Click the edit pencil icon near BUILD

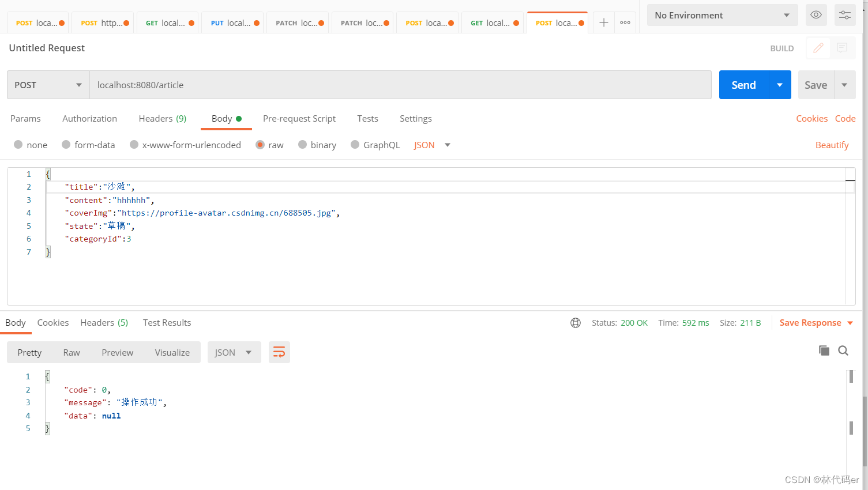coord(817,48)
